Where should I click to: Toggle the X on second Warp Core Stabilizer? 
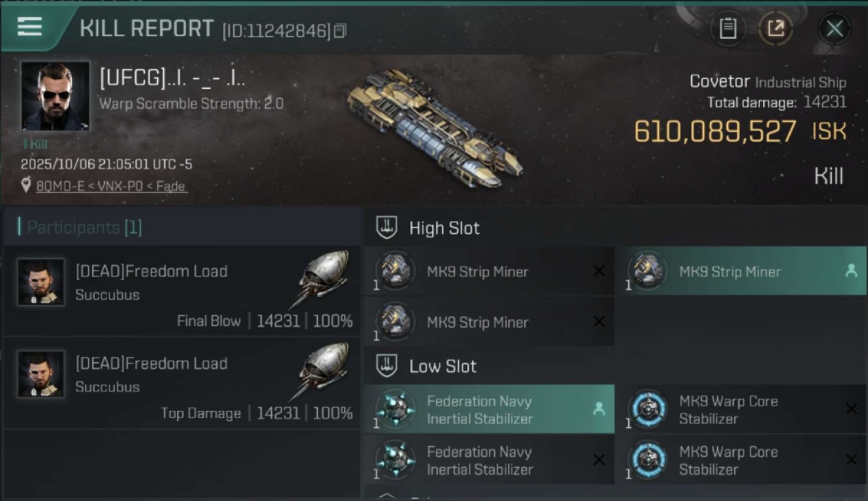click(x=851, y=460)
